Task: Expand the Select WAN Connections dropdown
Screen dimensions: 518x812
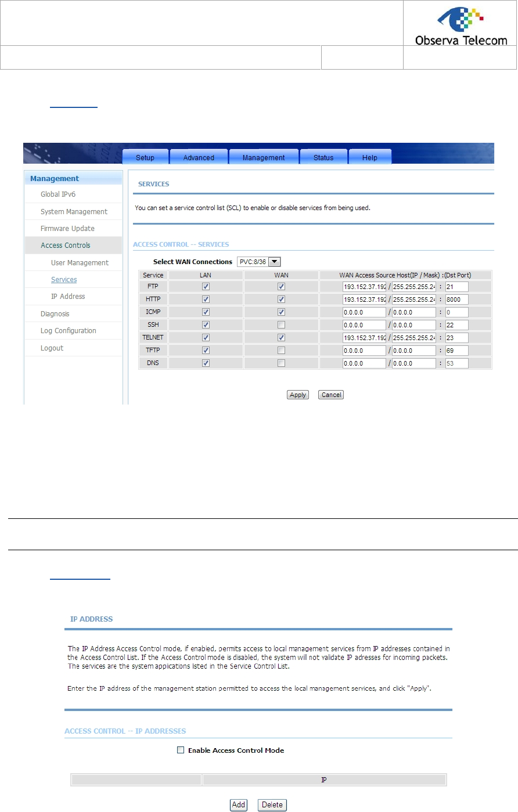Action: pyautogui.click(x=259, y=262)
